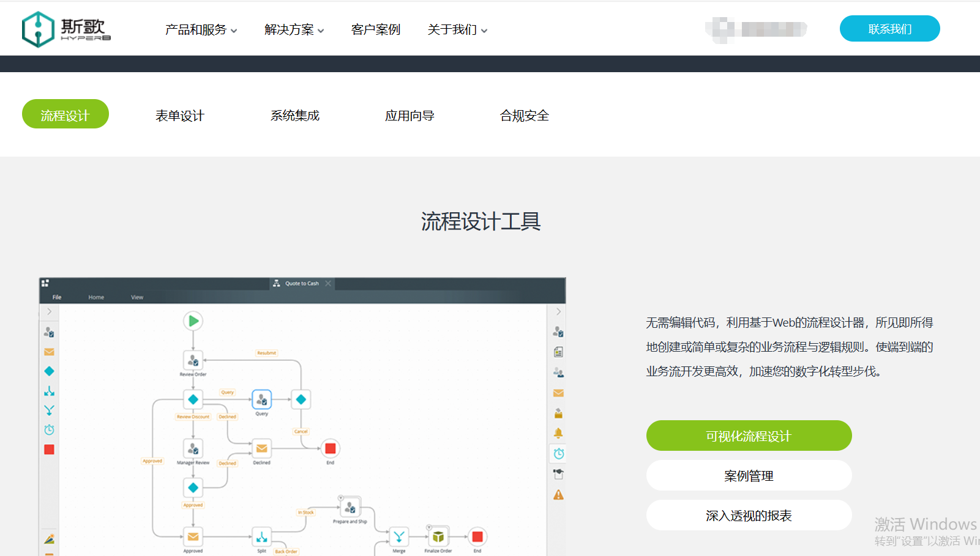Click the 联系我们 button in header
This screenshot has height=556, width=980.
click(x=889, y=28)
